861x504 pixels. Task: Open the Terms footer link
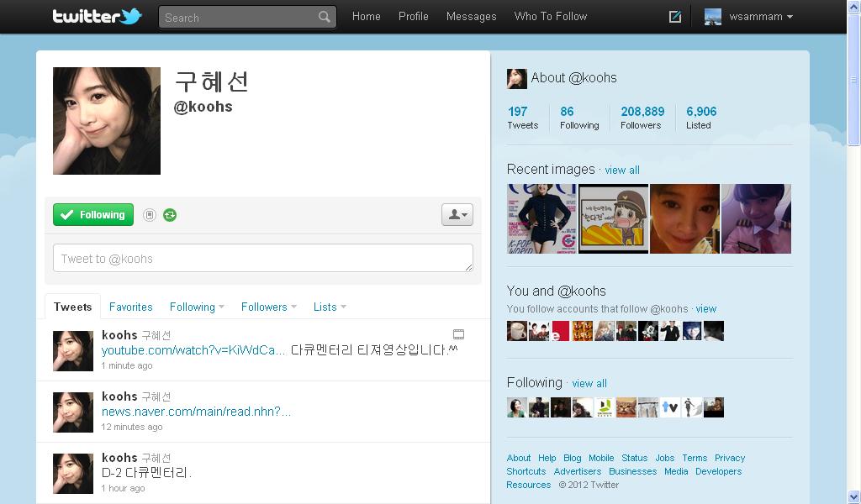tap(695, 458)
